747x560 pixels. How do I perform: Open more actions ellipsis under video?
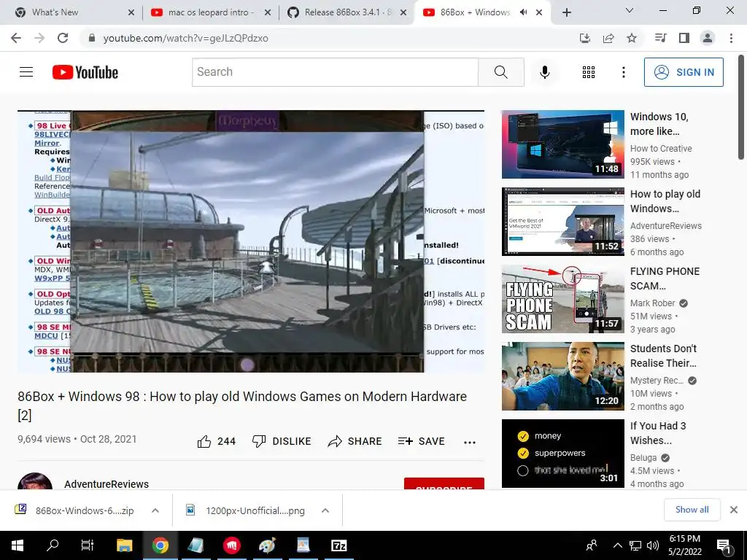pyautogui.click(x=470, y=443)
